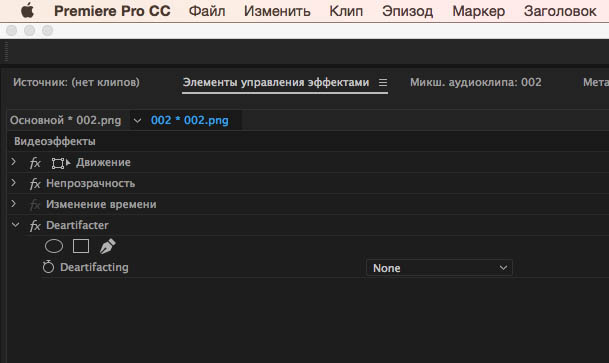Toggle the Движение effect fx switch
This screenshot has width=609, height=363.
coord(35,163)
